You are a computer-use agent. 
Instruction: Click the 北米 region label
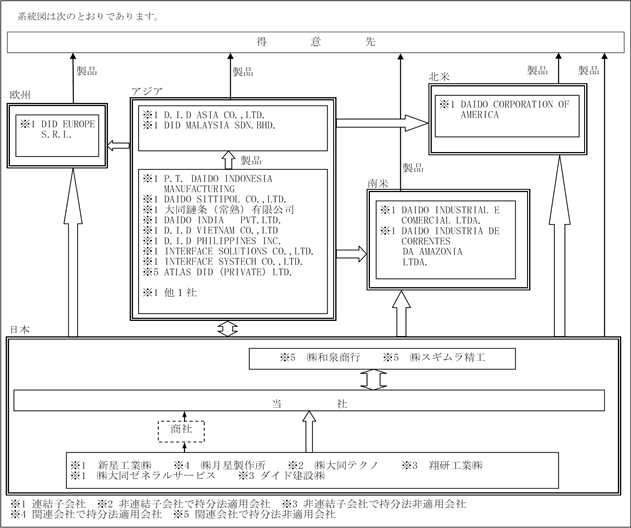click(439, 77)
